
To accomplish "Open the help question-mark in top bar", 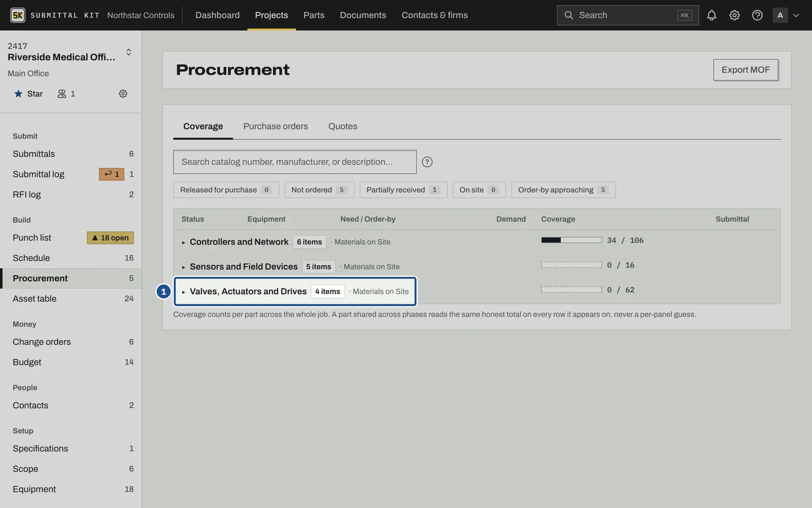I will click(757, 15).
